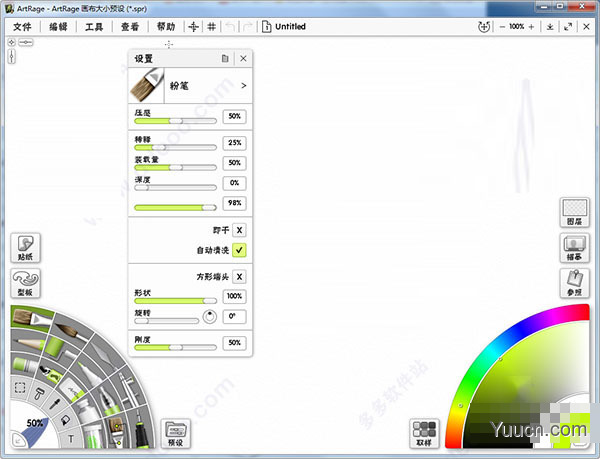
Task: Select the dashed-square selection tool
Action: tap(20, 387)
